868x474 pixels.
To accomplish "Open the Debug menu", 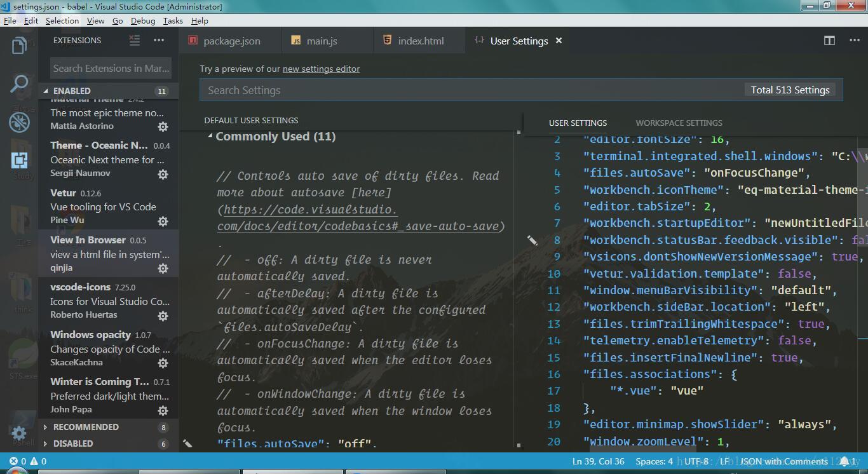I will tap(143, 20).
